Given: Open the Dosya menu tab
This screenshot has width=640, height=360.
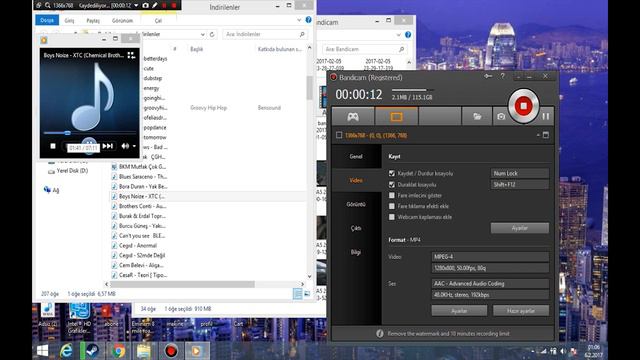Looking at the screenshot, I should (x=47, y=20).
